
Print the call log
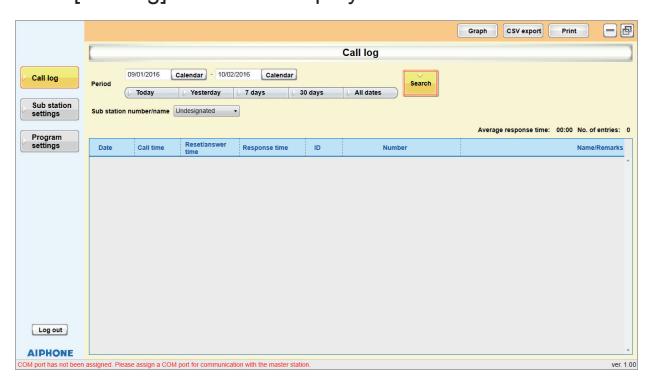[568, 31]
